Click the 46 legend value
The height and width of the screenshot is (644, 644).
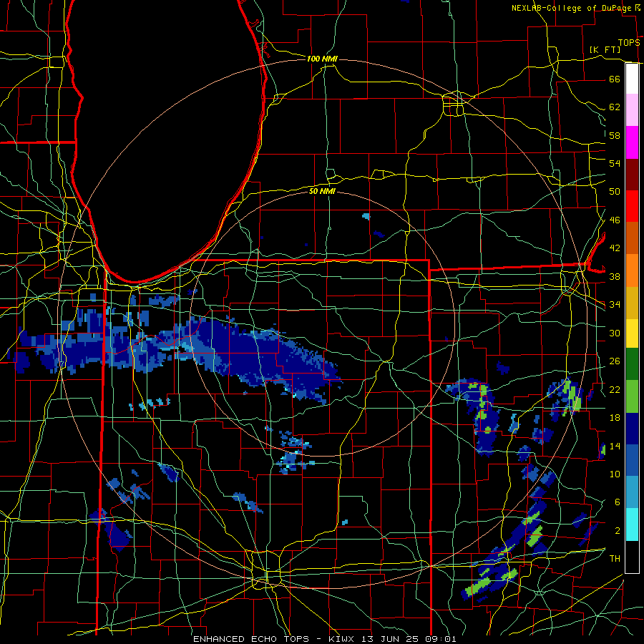(615, 220)
